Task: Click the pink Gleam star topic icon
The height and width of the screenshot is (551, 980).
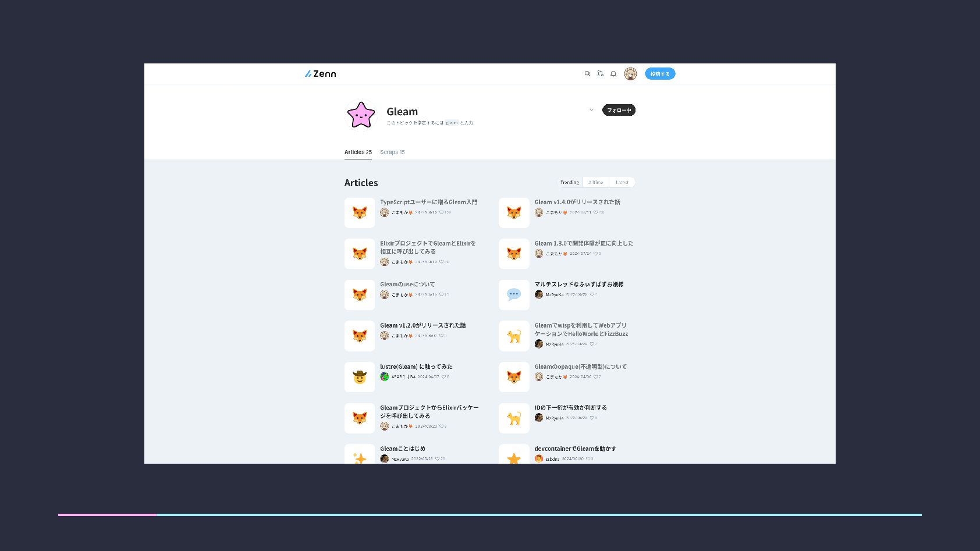Action: click(x=361, y=115)
